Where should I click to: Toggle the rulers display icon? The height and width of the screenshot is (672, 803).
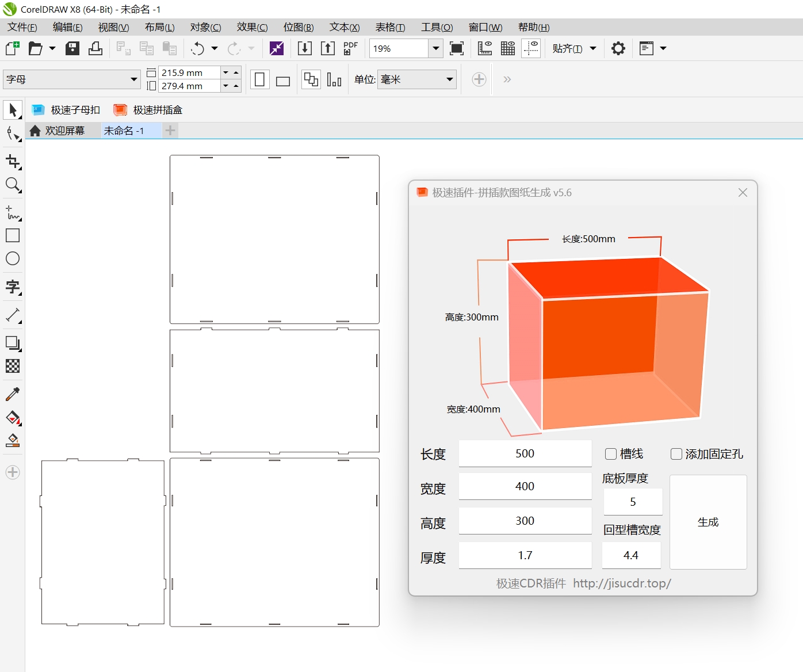[x=485, y=48]
